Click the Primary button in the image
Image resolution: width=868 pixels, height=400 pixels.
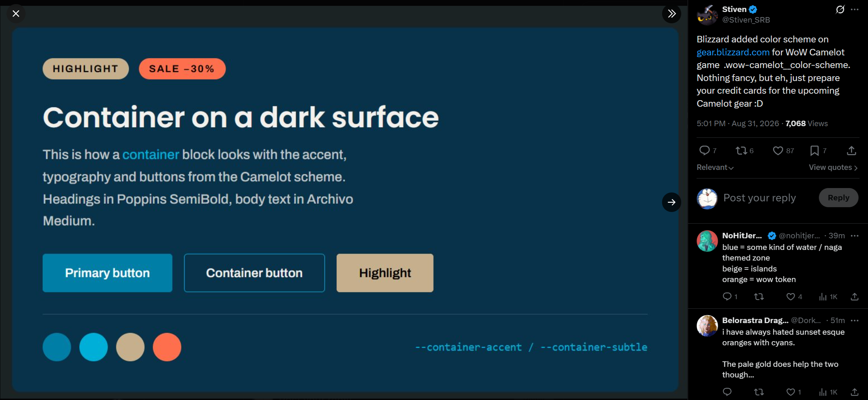click(x=108, y=273)
